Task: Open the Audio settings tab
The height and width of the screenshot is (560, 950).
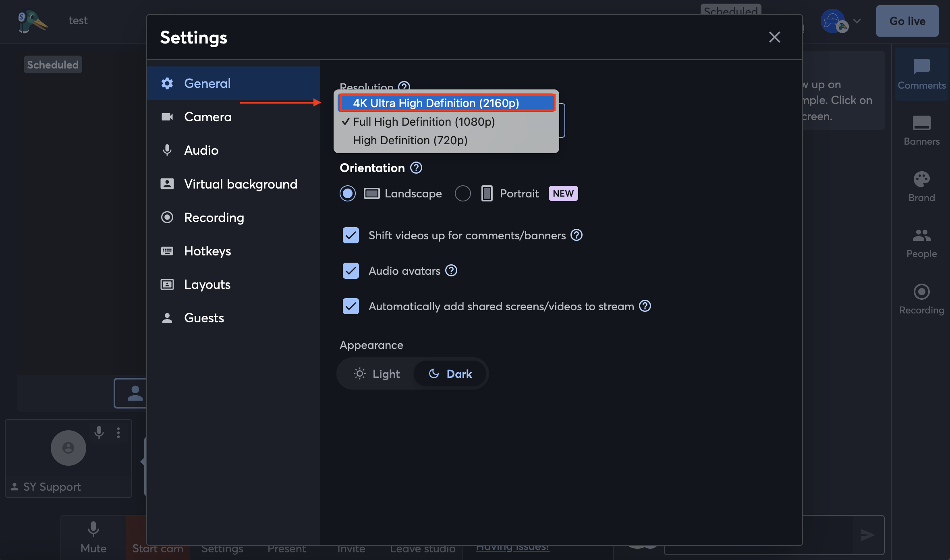Action: (234, 150)
